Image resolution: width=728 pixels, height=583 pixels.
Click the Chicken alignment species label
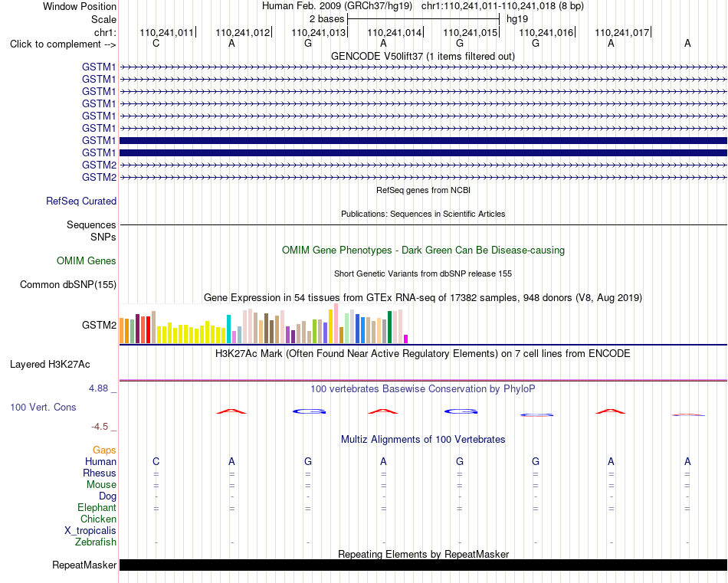coord(98,519)
